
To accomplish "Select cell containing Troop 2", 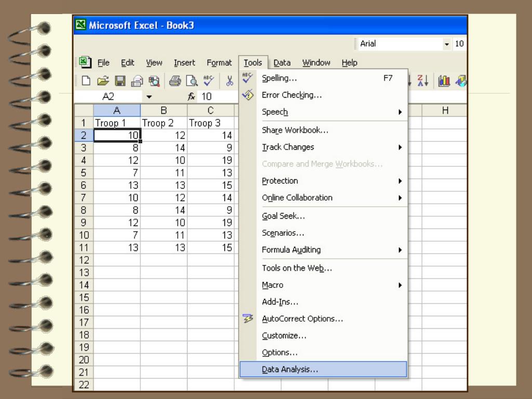I will pos(164,123).
